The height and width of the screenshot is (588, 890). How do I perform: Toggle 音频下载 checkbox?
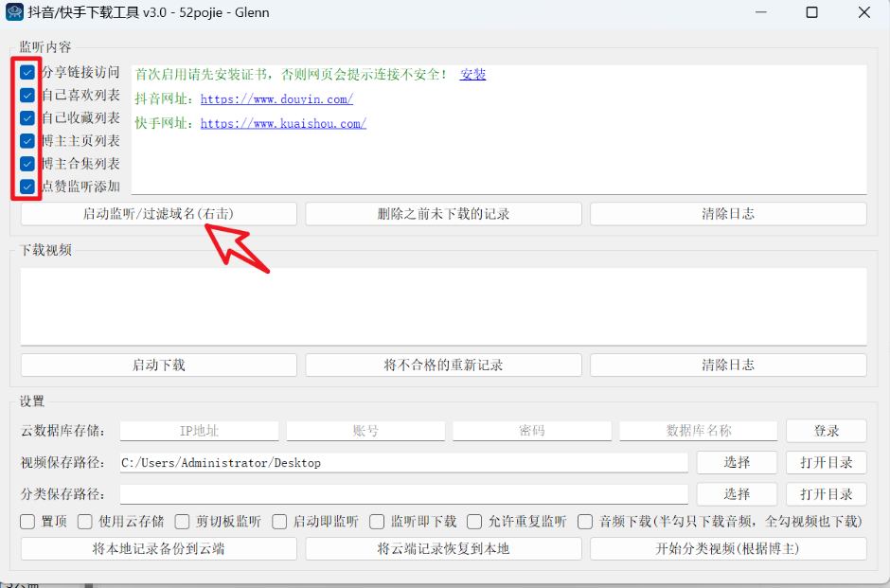click(x=585, y=522)
